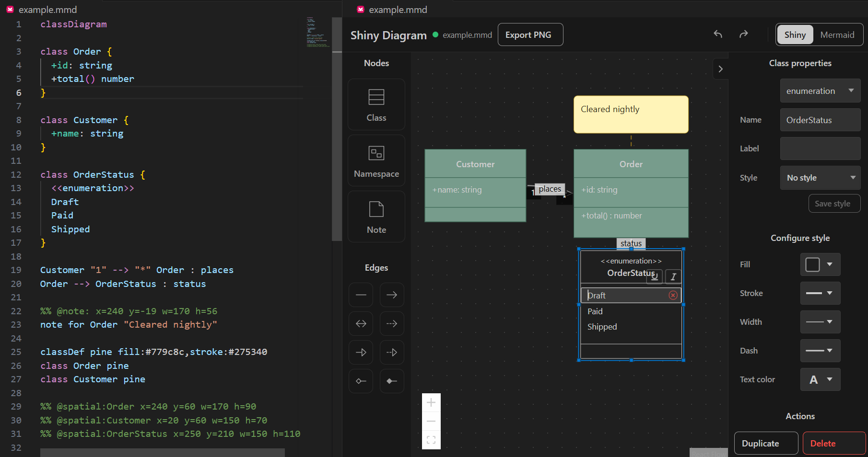Apply underline to the Draft member
The image size is (868, 457).
click(x=655, y=276)
